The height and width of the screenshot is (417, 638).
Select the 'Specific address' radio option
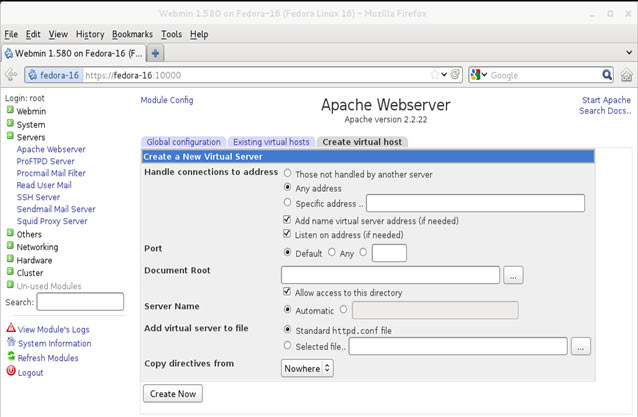point(287,202)
